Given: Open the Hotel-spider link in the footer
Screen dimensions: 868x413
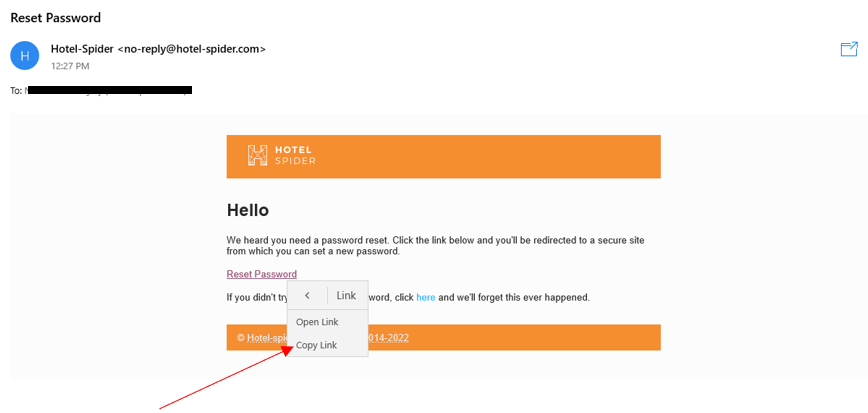Looking at the screenshot, I should click(262, 338).
